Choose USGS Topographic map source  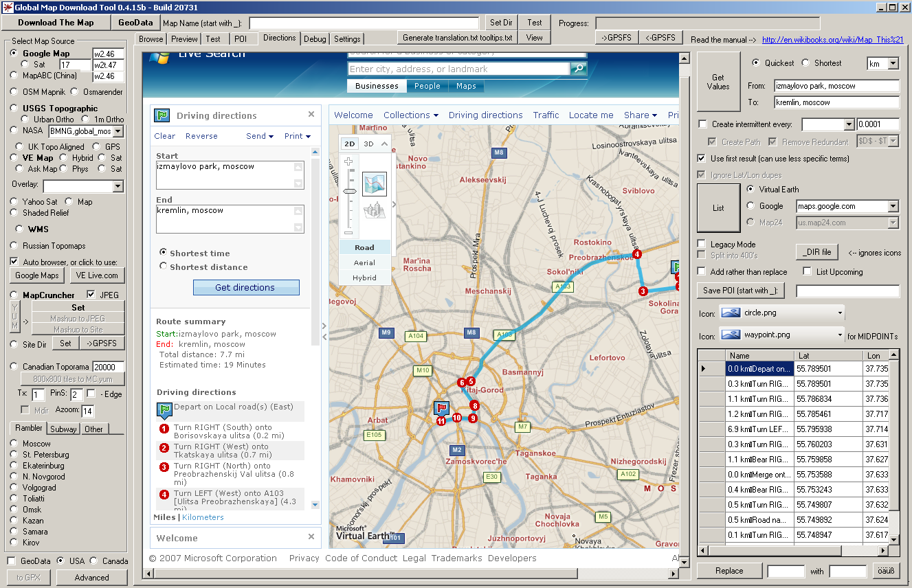pyautogui.click(x=15, y=108)
